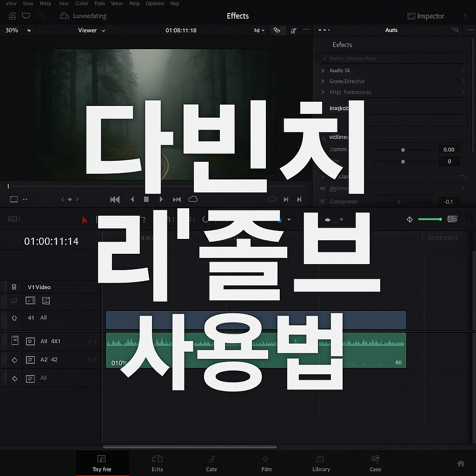Open the Optoms menu
Image resolution: width=476 pixels, height=476 pixels.
pos(155,3)
